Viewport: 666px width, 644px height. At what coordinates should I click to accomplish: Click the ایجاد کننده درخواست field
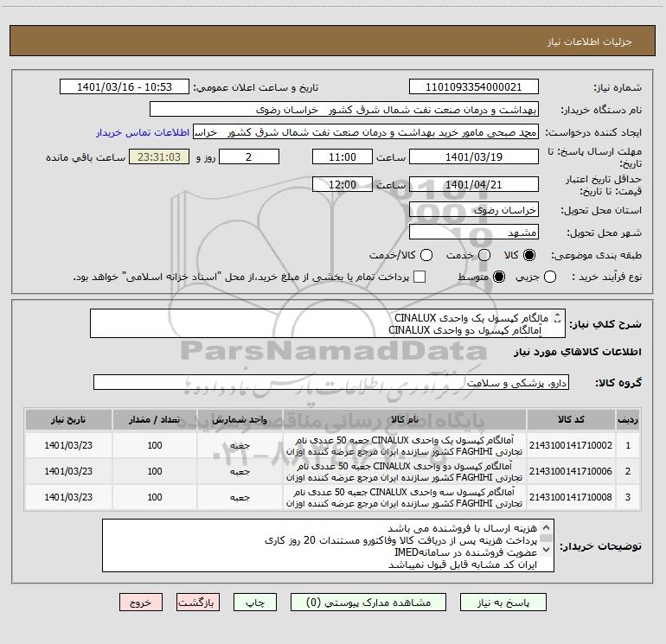click(x=366, y=132)
